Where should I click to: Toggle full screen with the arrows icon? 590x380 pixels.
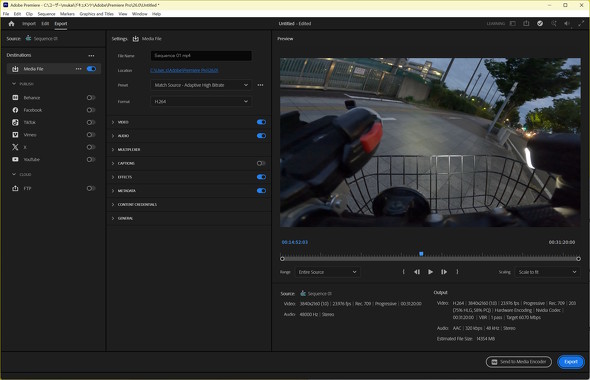point(581,23)
